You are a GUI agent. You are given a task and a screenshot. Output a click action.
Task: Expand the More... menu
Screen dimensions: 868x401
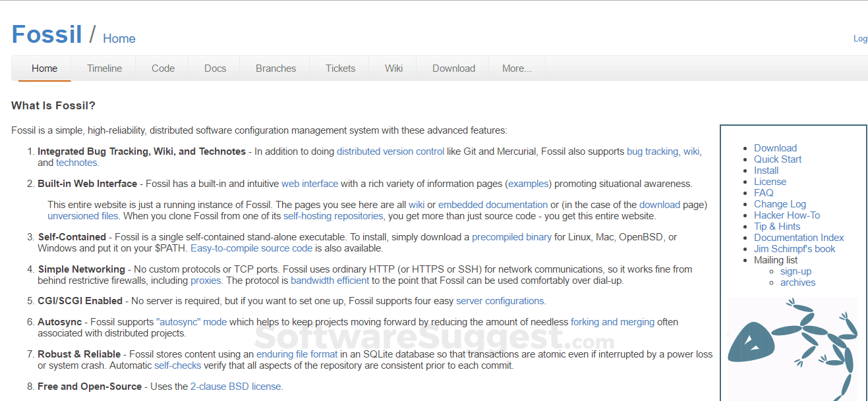point(517,68)
